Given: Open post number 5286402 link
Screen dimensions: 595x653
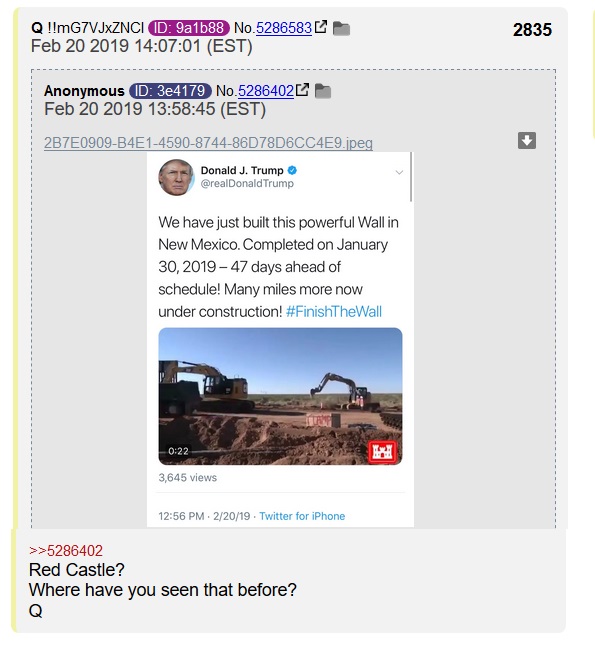Looking at the screenshot, I should [266, 91].
